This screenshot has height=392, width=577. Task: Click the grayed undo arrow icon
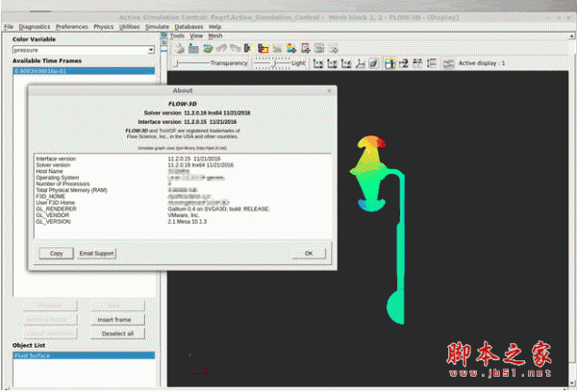click(x=221, y=48)
